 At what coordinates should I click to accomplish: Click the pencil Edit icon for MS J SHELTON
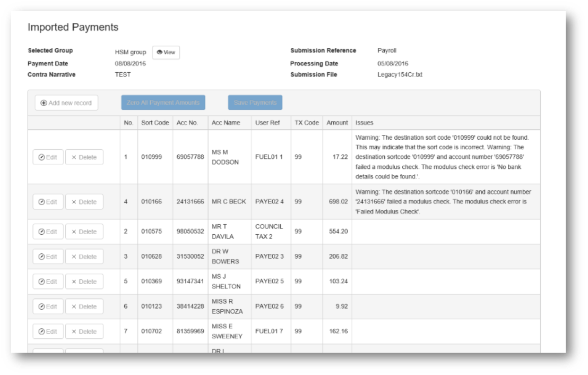(x=40, y=281)
